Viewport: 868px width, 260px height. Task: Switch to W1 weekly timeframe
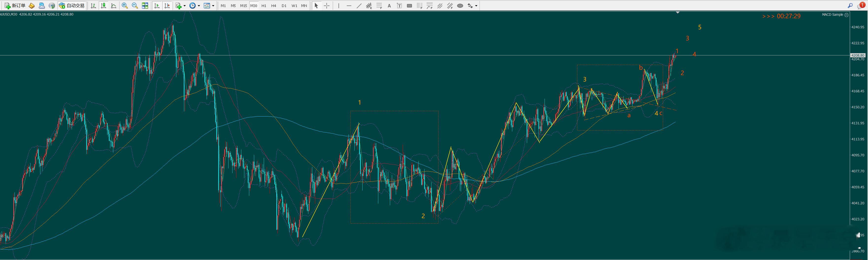pos(294,6)
